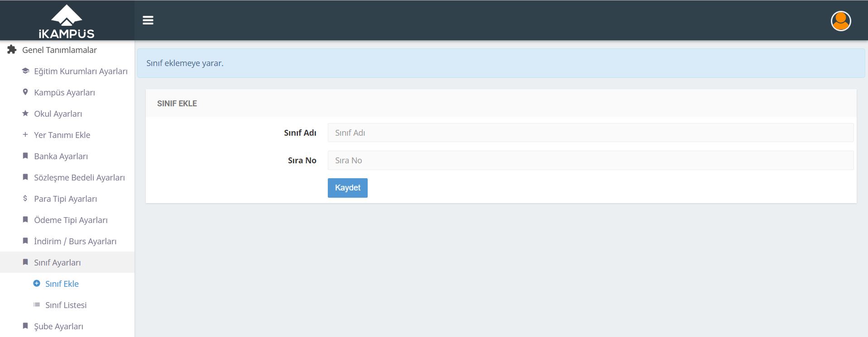Click the bookmark icon beside Banka Ayarları
868x337 pixels.
point(25,156)
